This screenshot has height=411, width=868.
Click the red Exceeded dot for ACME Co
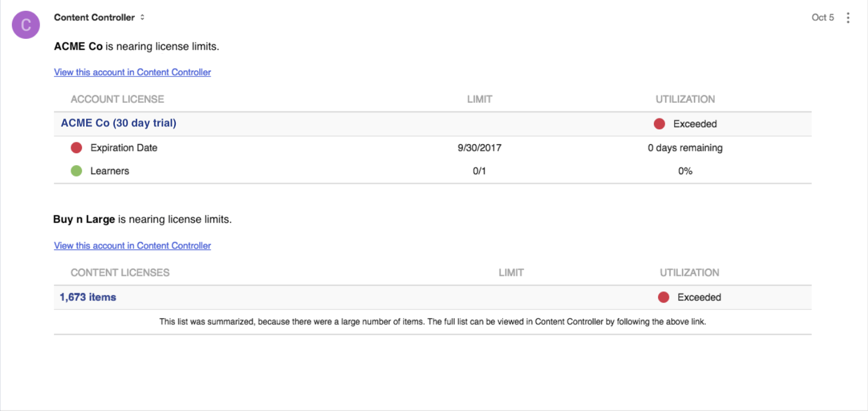659,124
